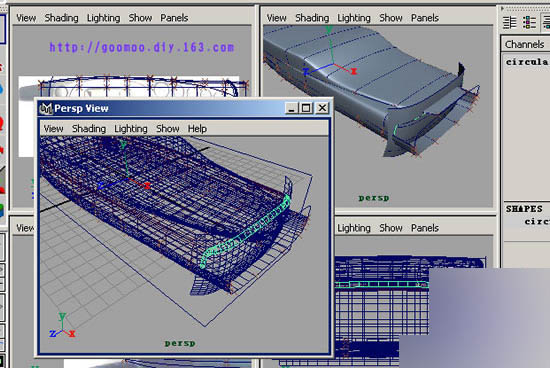Viewport: 550px width, 368px height.
Task: Open View menu in the top-right shaded panel
Action: [x=276, y=18]
